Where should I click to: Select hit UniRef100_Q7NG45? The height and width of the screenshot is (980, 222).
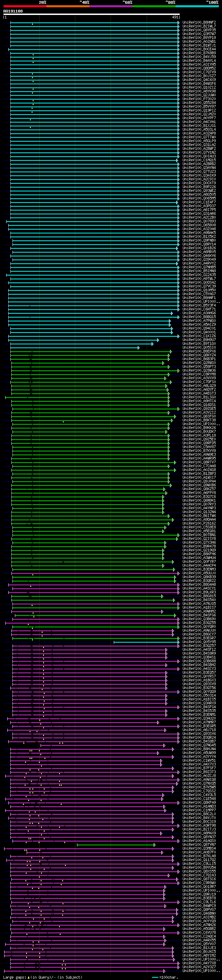199,745
